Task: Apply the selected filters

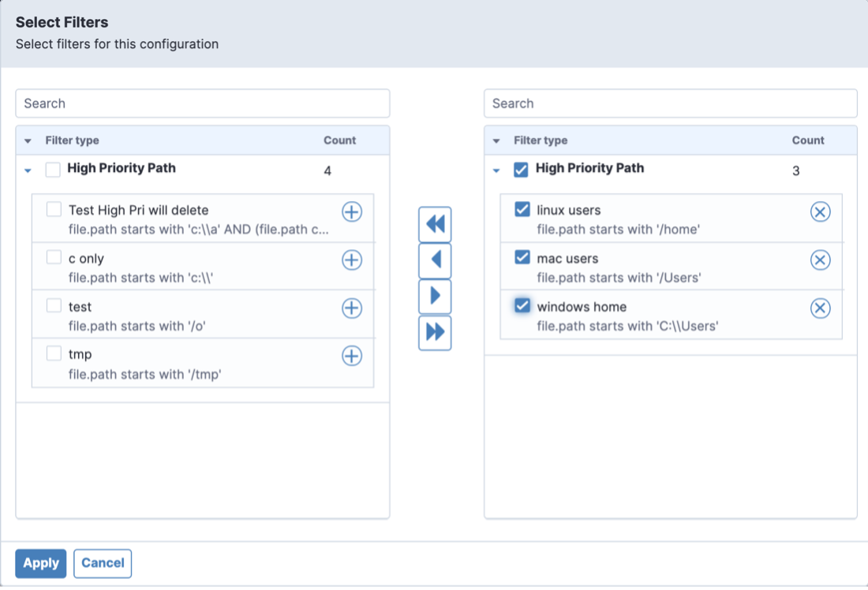Action: coord(41,563)
